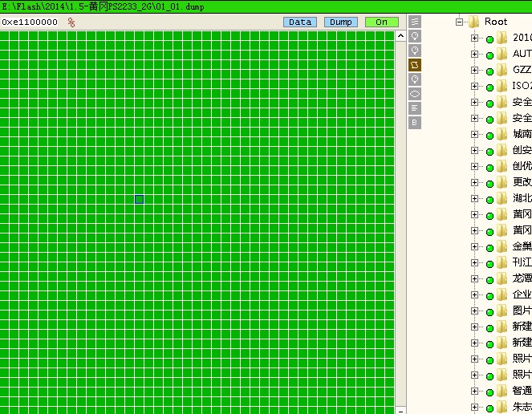Expand the 创安 folder node
Viewport: 532px width, 414px height.
(x=475, y=150)
